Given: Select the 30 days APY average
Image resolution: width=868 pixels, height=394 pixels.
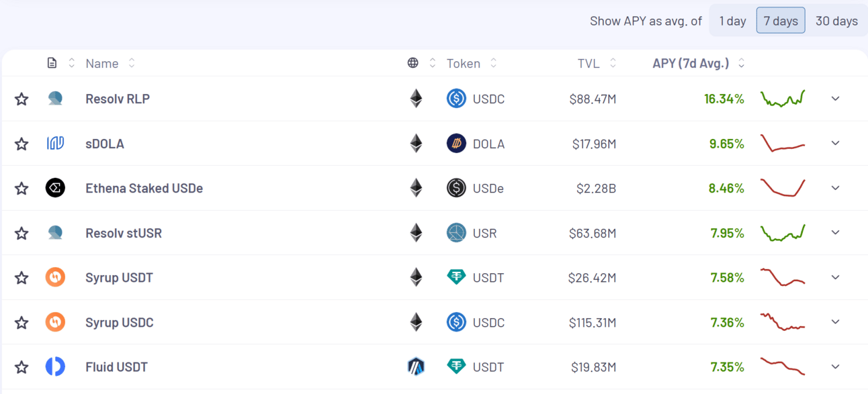Looking at the screenshot, I should click(x=836, y=21).
